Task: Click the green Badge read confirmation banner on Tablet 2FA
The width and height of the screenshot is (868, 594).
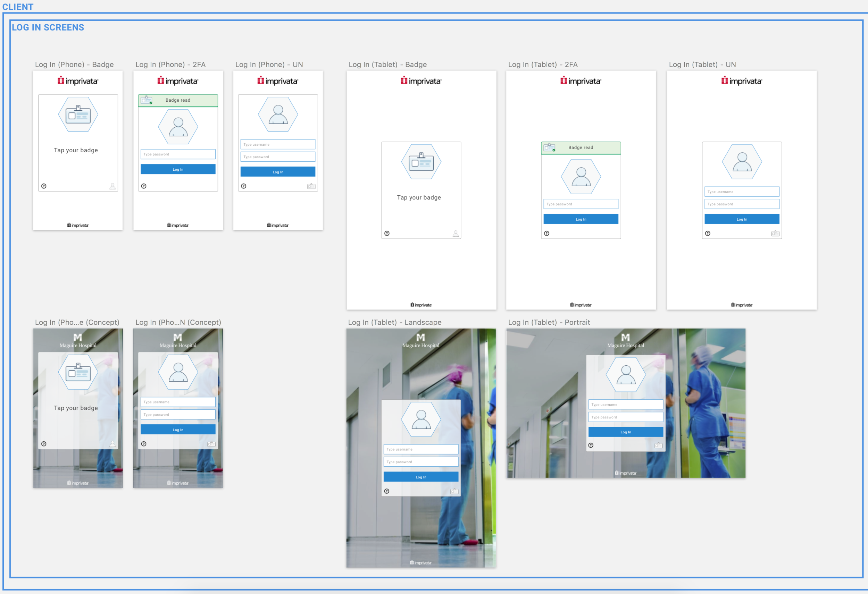Action: click(x=581, y=147)
